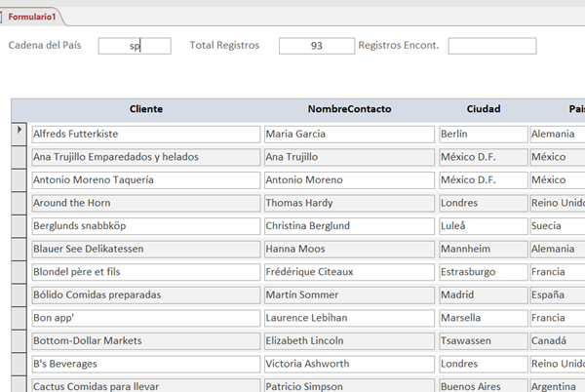Click the Formulario1 form tab
Viewport: 585px width, 392px height.
pyautogui.click(x=33, y=17)
